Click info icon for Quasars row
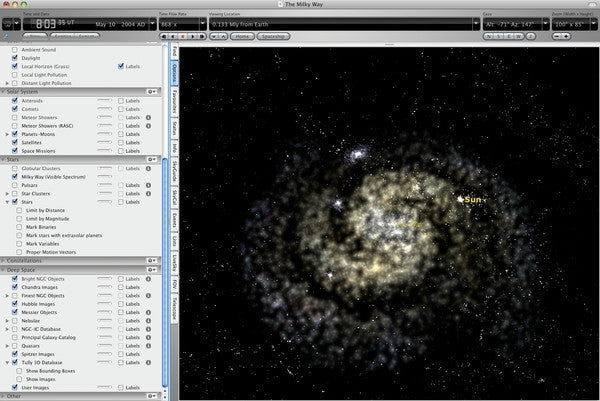 (x=148, y=346)
